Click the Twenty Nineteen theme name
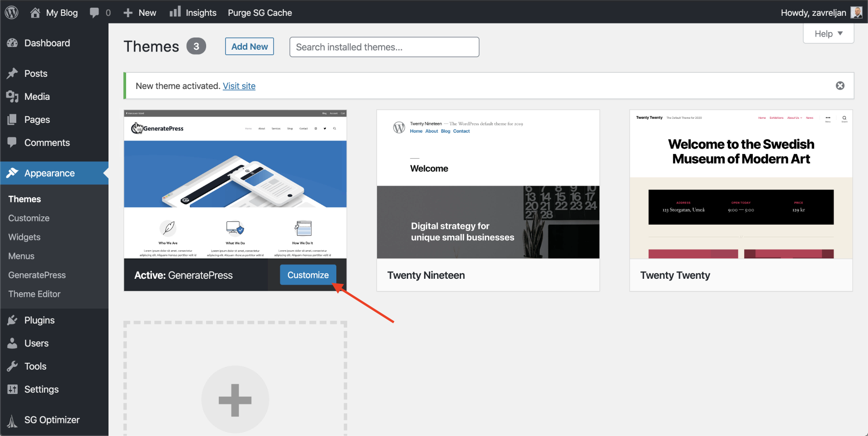Screen dimensions: 868x436 pyautogui.click(x=426, y=275)
